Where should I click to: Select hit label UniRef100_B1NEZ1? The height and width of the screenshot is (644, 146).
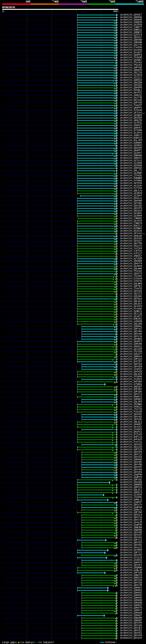coord(131,311)
